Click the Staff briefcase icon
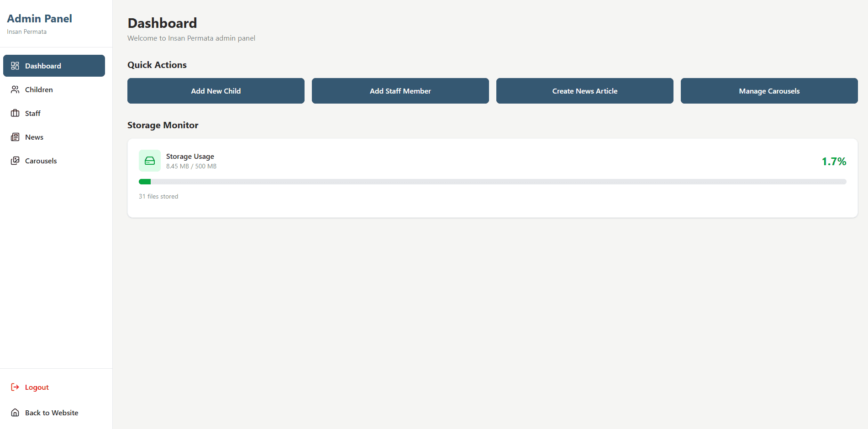 [15, 113]
